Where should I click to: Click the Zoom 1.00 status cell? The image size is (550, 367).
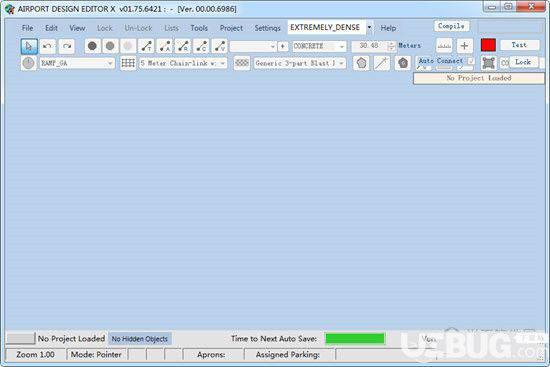point(35,355)
